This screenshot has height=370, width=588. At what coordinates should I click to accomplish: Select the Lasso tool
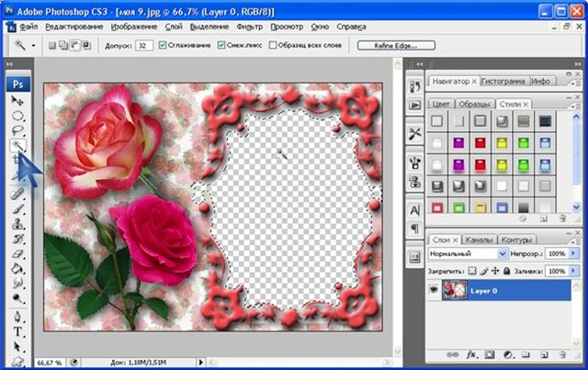click(x=17, y=131)
